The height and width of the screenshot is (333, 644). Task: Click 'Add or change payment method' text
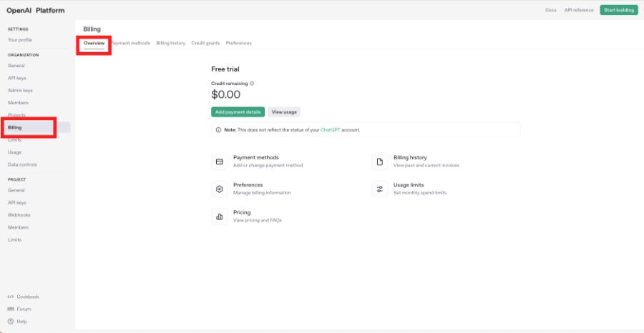pyautogui.click(x=268, y=165)
